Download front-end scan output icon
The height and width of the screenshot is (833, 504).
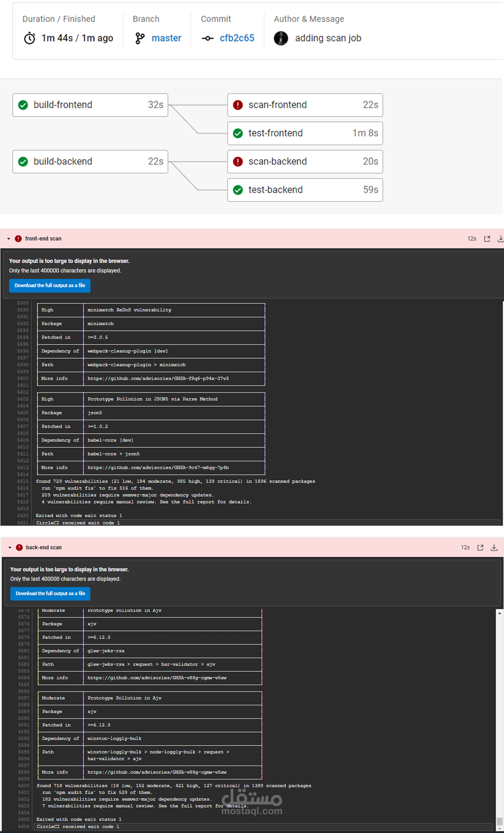(500, 239)
